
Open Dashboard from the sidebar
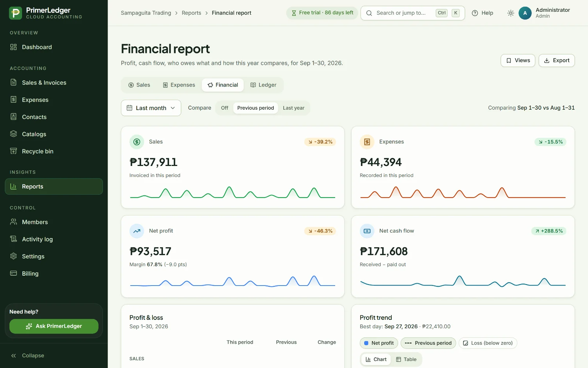pos(54,47)
